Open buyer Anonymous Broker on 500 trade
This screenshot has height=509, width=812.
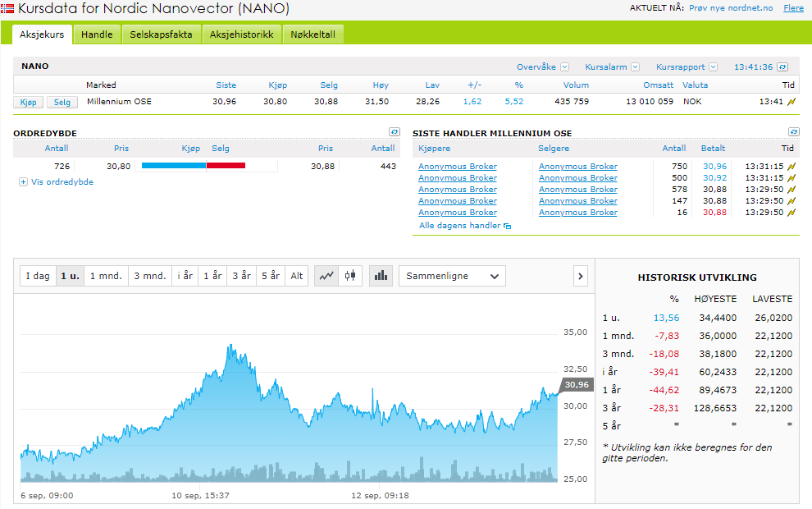click(458, 178)
